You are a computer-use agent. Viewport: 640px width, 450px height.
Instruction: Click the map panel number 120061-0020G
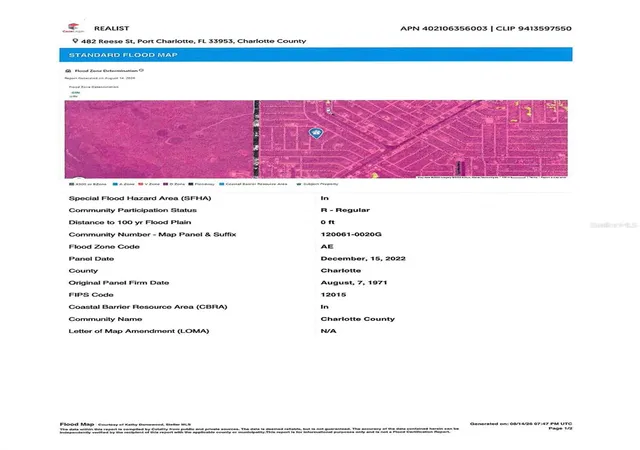tap(351, 234)
